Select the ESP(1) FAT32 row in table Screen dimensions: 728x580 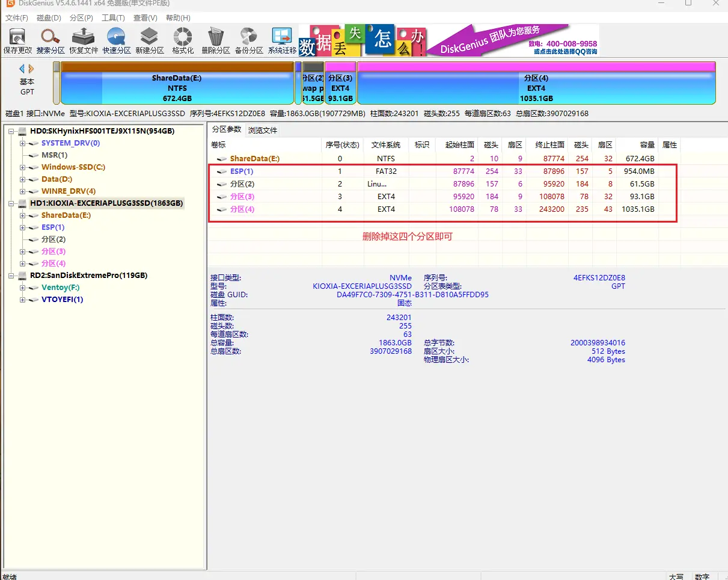click(443, 171)
